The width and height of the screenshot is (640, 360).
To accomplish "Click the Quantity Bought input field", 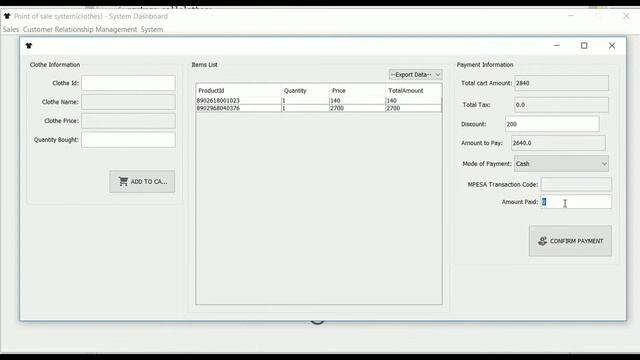I will click(x=128, y=140).
